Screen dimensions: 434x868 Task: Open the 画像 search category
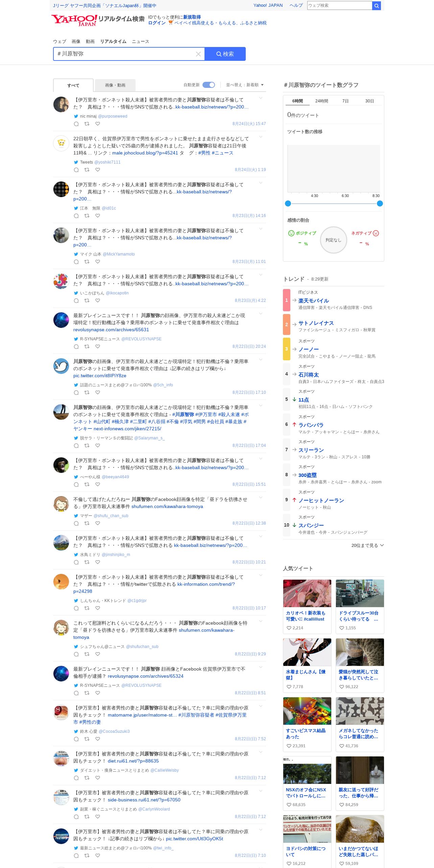pyautogui.click(x=76, y=42)
